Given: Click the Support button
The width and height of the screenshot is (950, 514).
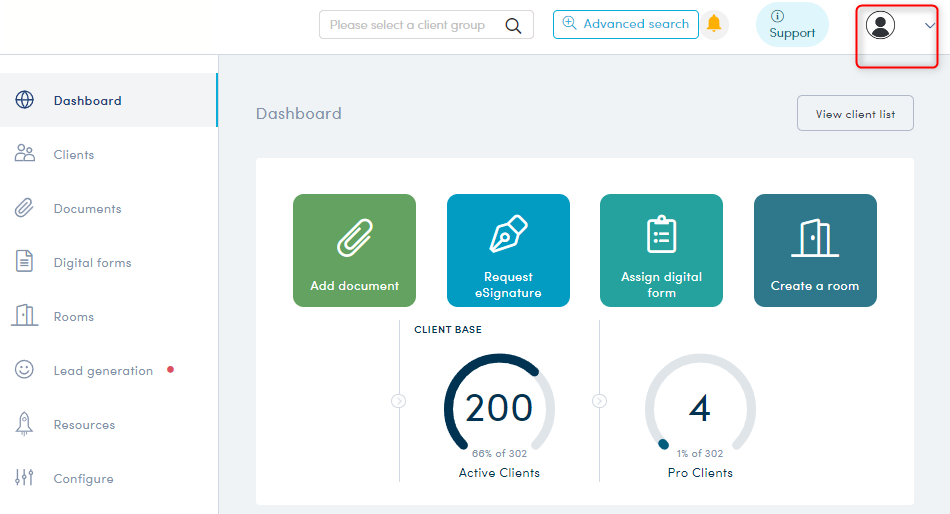Looking at the screenshot, I should [792, 25].
